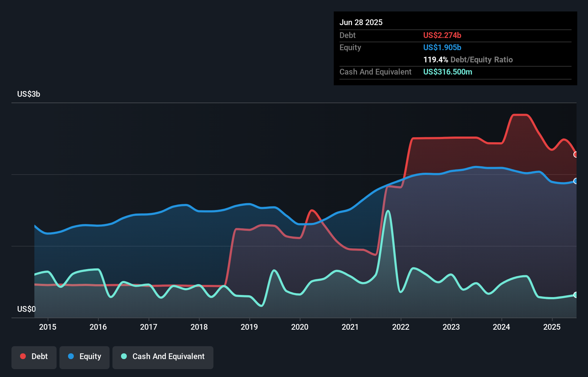Screen dimensions: 588x377
Task: Select the red debt endpoint marker on chart
Action: pos(576,154)
